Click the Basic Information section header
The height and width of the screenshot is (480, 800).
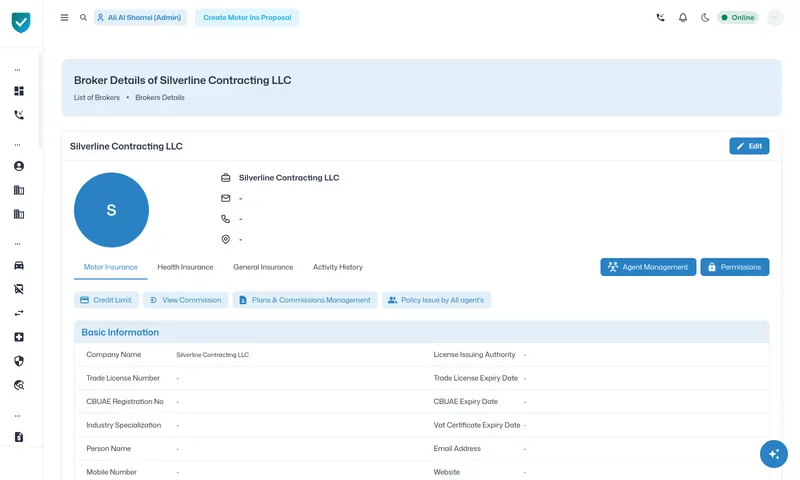(421, 332)
